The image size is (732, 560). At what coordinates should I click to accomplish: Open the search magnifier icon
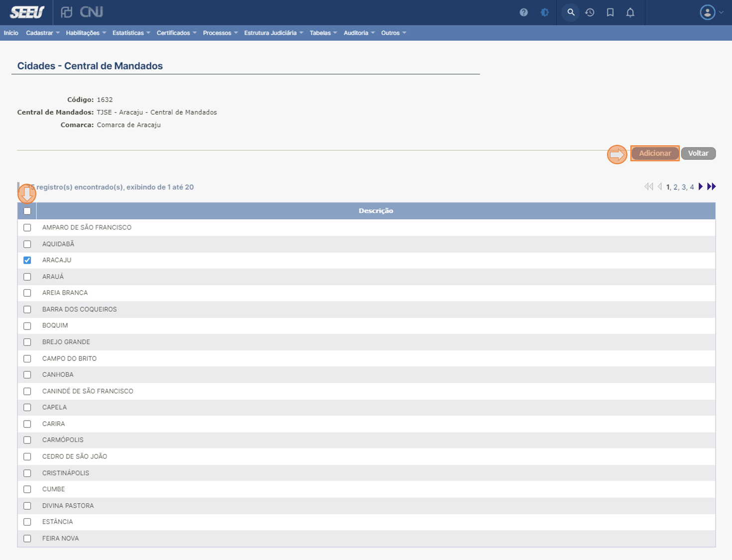571,12
